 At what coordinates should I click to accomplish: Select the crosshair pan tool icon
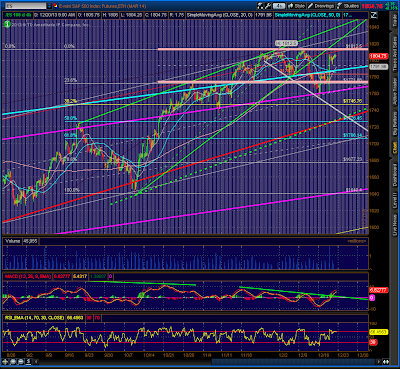point(5,362)
